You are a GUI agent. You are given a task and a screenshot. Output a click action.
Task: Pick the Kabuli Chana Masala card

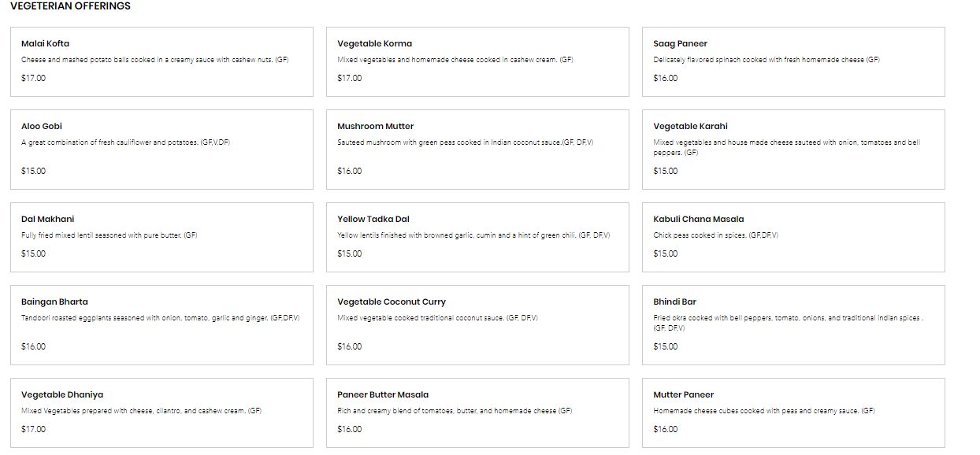[x=793, y=237]
